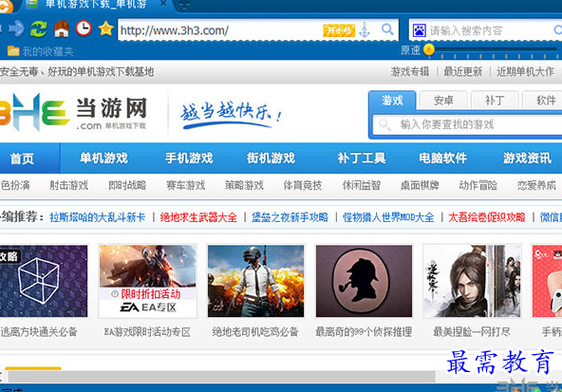Open 堡垒之夜新手攻略 recommended link

click(x=290, y=217)
